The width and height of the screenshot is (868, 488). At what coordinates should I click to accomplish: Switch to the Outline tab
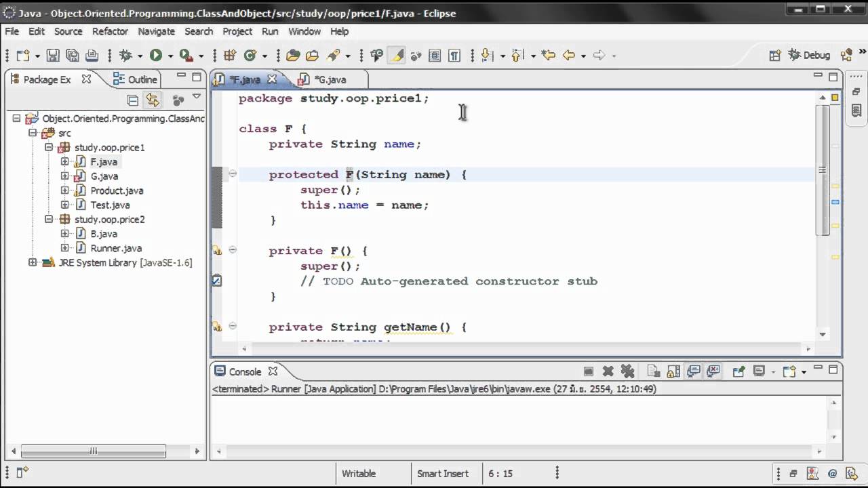(x=134, y=79)
